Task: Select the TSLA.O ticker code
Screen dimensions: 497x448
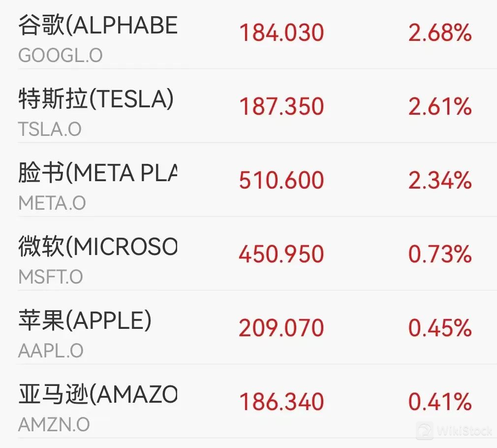Action: (50, 129)
